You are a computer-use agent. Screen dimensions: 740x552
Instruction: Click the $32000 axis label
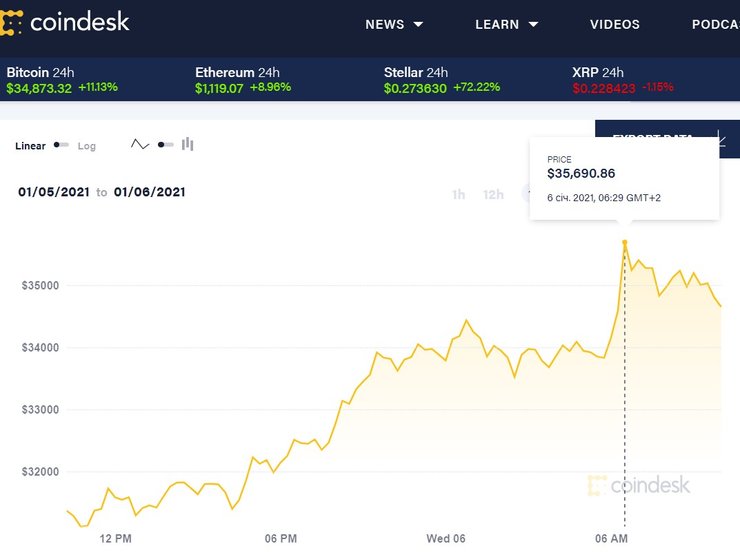click(41, 472)
